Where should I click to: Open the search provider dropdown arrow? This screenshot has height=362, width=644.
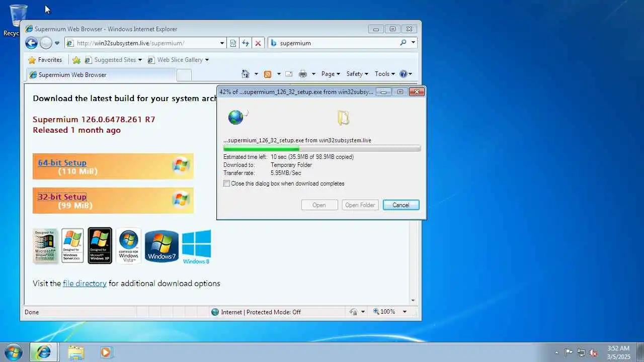point(413,43)
